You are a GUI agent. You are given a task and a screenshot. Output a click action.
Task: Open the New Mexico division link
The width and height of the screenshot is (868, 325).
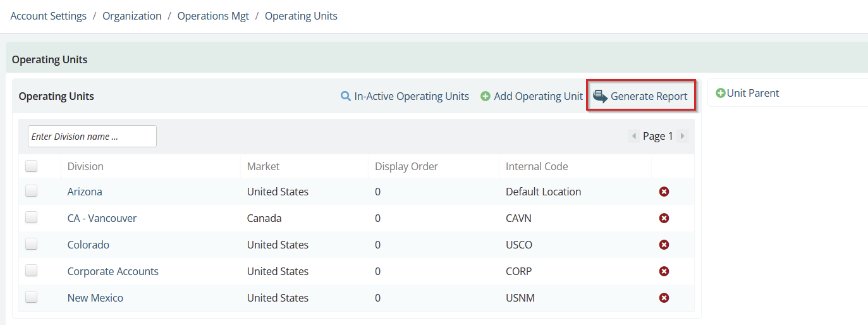[x=95, y=298]
